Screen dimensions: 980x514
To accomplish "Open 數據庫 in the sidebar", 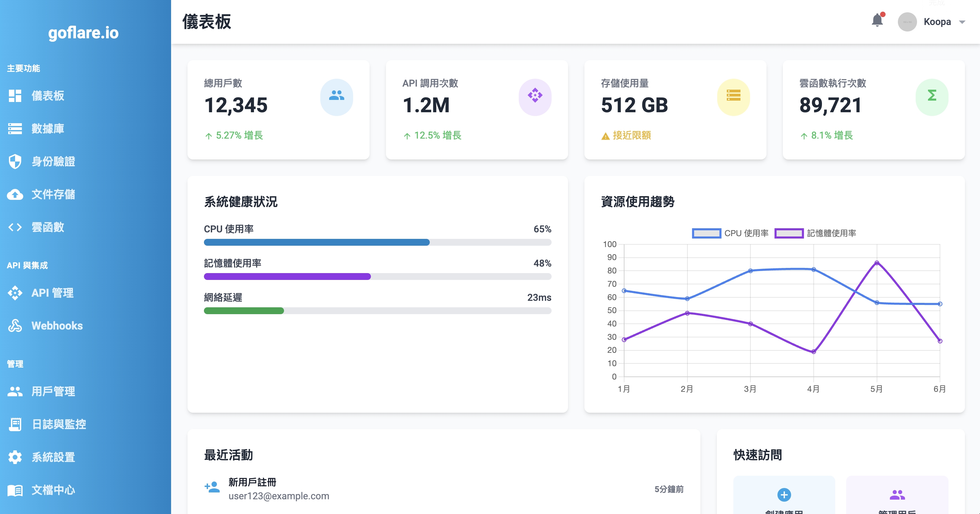I will 48,129.
